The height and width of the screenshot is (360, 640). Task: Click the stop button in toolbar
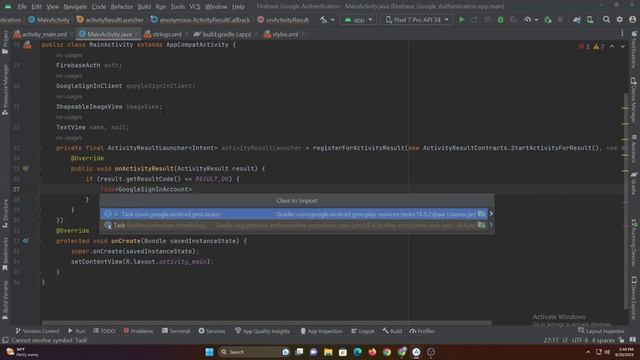560,20
